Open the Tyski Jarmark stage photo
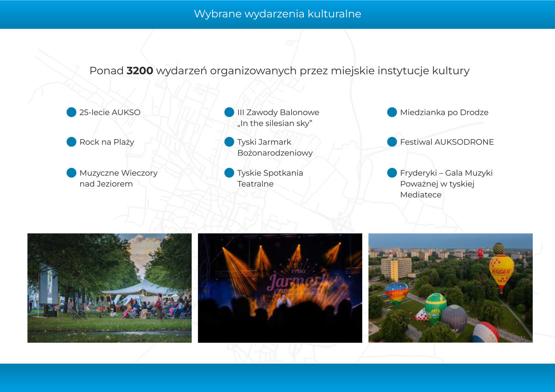The image size is (555, 392). [x=280, y=288]
